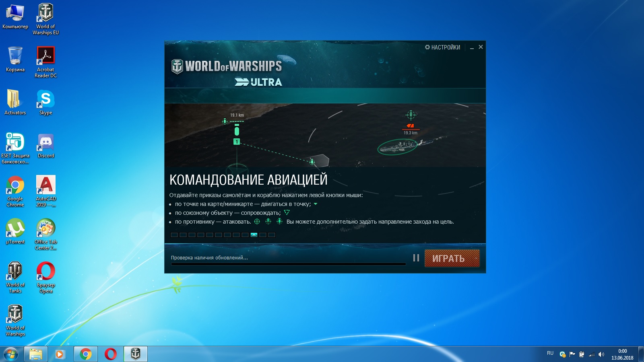Click the World of Warships taskbar button

[x=136, y=354]
